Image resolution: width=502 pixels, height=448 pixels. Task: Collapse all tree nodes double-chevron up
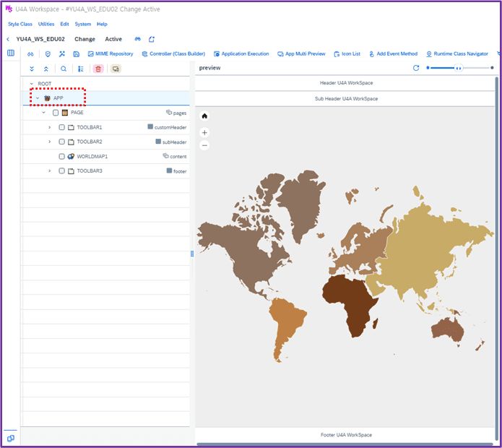(x=46, y=69)
